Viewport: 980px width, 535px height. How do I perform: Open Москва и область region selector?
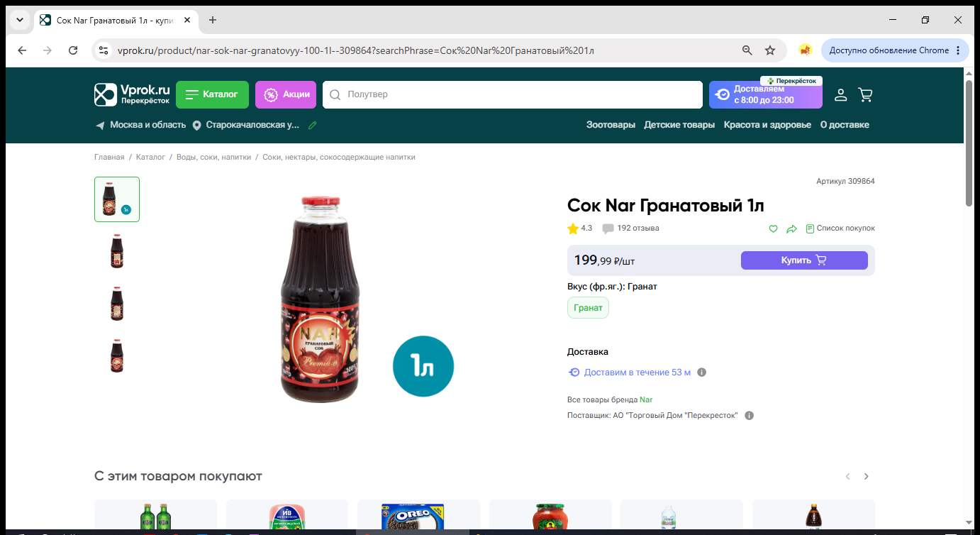[140, 125]
